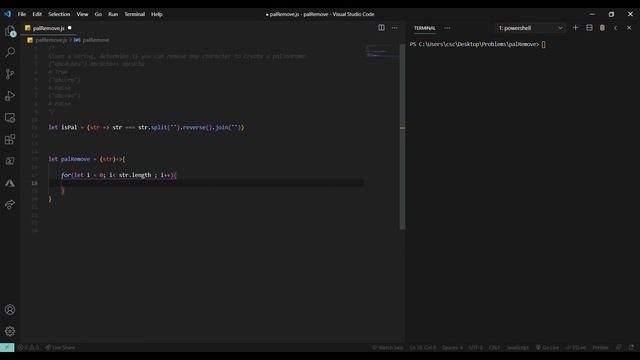Click 'reverse()' in the isPal line

(198, 127)
